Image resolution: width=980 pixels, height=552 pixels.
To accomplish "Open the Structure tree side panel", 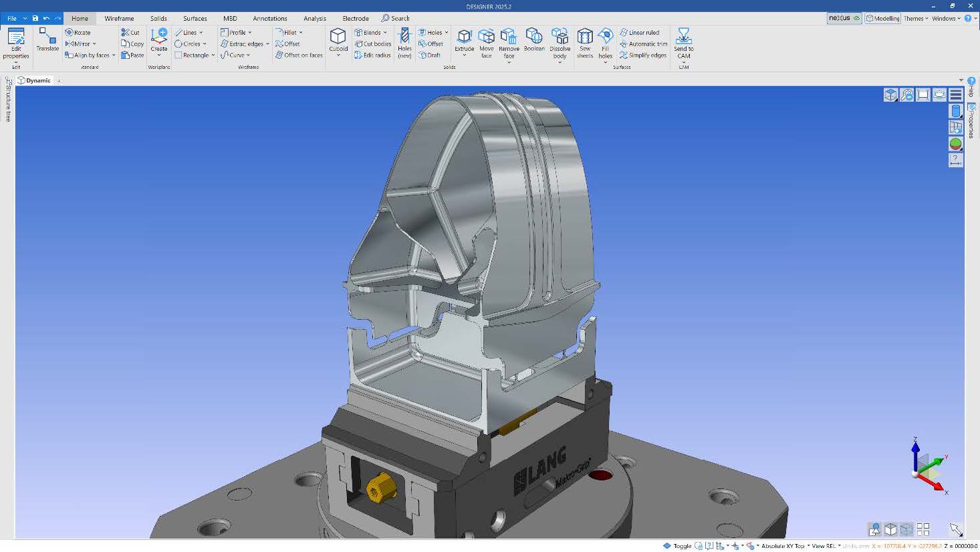I will tap(8, 99).
